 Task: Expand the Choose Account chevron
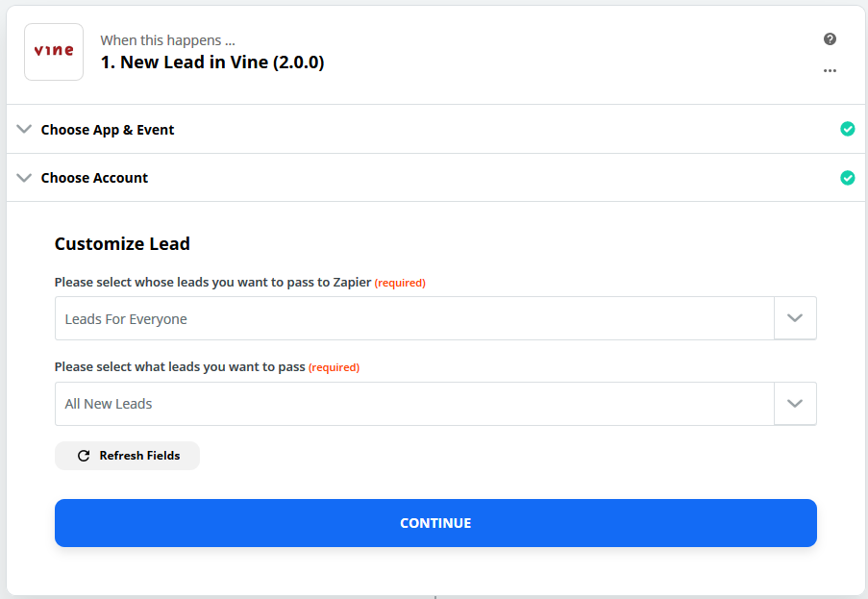coord(24,178)
